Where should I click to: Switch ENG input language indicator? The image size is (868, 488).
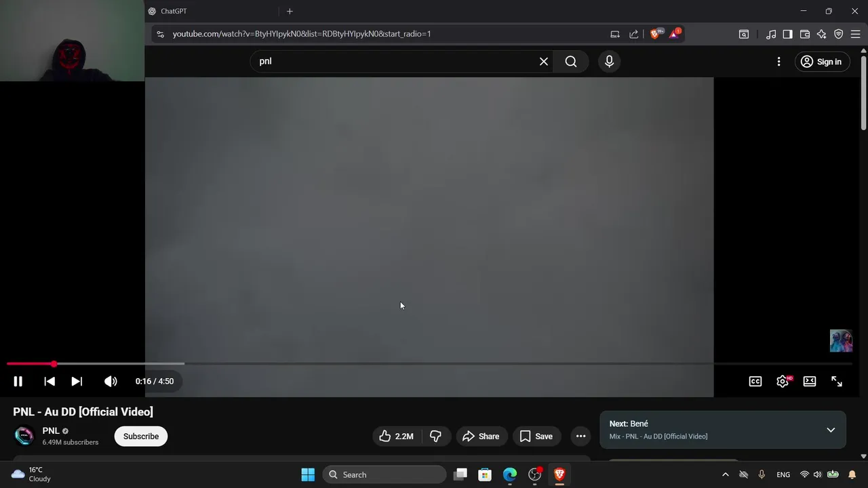(783, 474)
